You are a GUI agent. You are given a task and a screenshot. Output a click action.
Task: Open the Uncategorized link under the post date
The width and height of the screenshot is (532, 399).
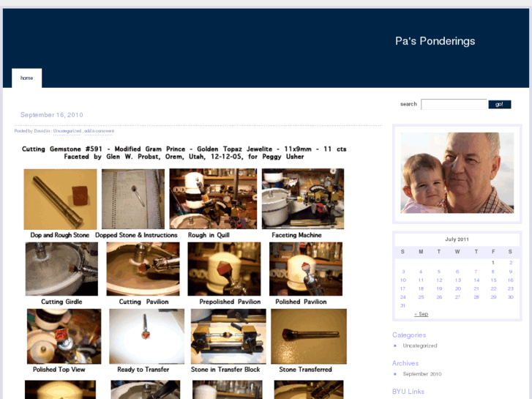[67, 131]
